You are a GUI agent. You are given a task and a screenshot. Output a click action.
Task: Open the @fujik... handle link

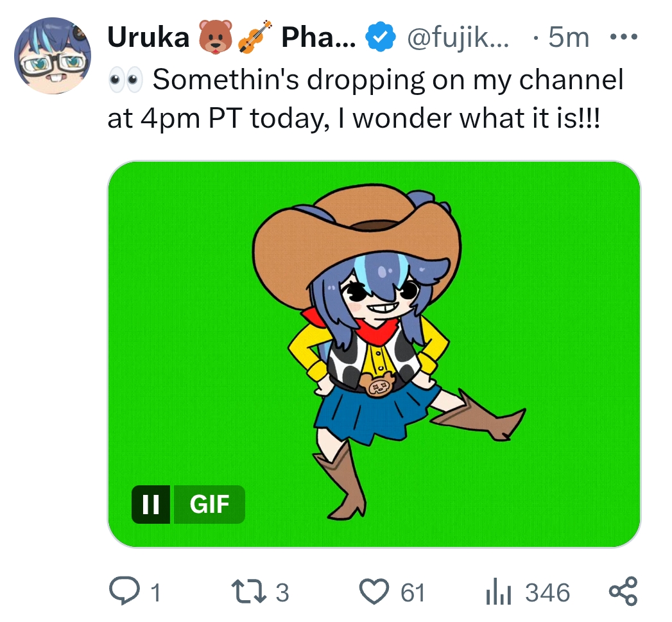click(458, 38)
